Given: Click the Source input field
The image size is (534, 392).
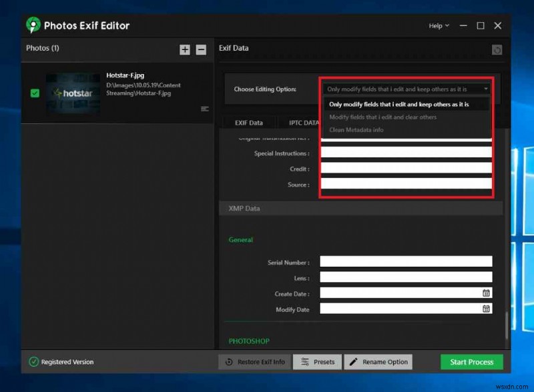Looking at the screenshot, I should tap(406, 185).
